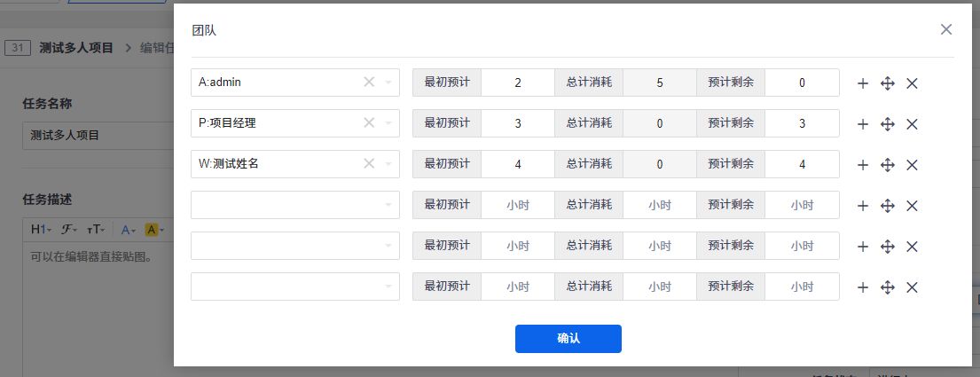Viewport: 980px width, 377px height.
Task: Edit A:admin's 最初预计 hours field
Action: point(518,83)
